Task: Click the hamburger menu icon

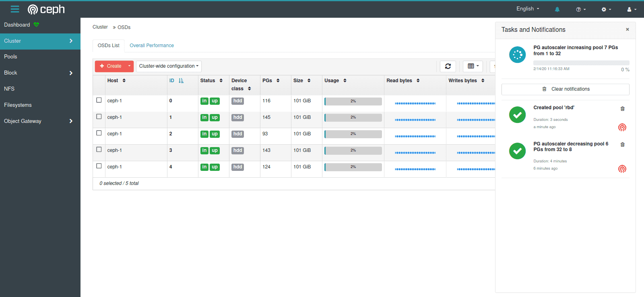Action: (x=15, y=9)
